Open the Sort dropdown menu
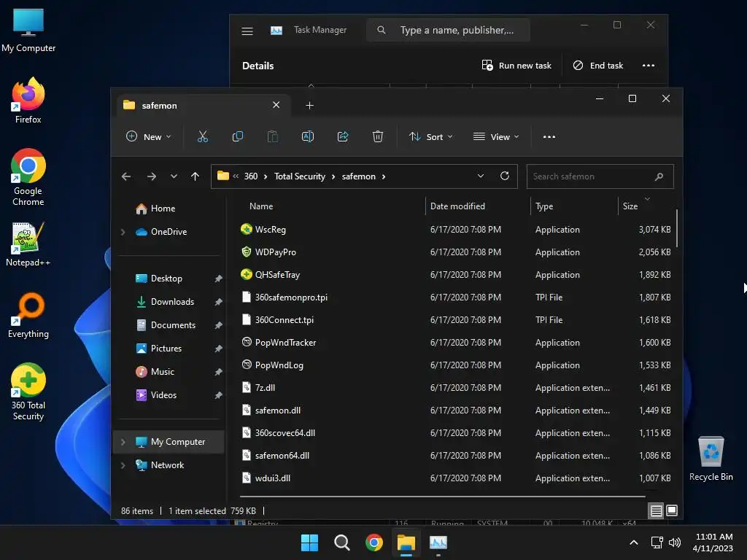The image size is (747, 560). (x=430, y=136)
